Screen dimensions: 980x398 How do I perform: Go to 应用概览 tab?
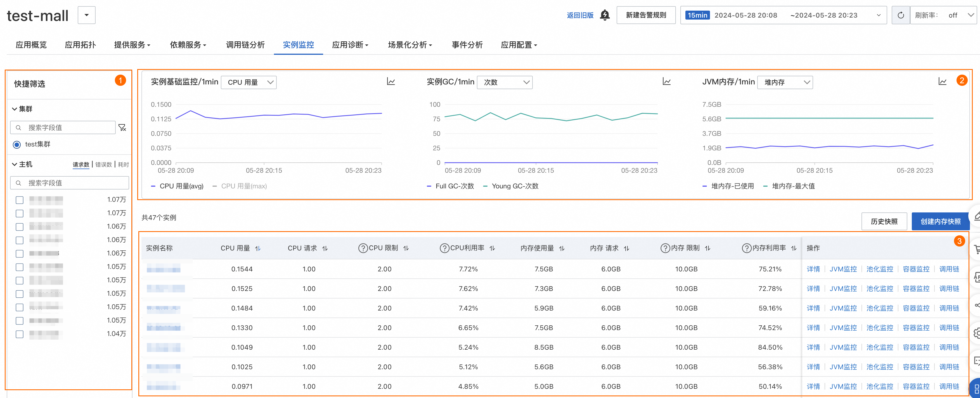(x=31, y=45)
